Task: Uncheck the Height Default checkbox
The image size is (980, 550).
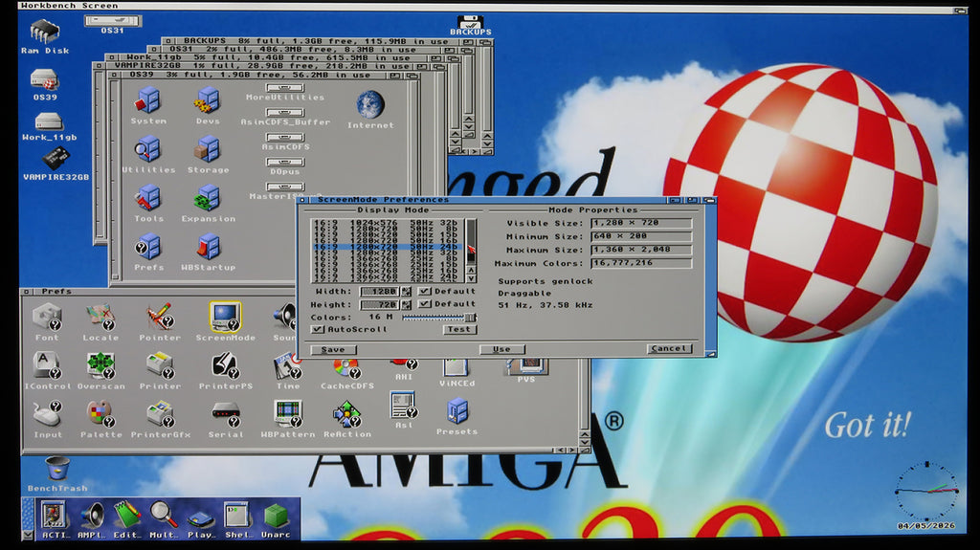Action: (425, 304)
